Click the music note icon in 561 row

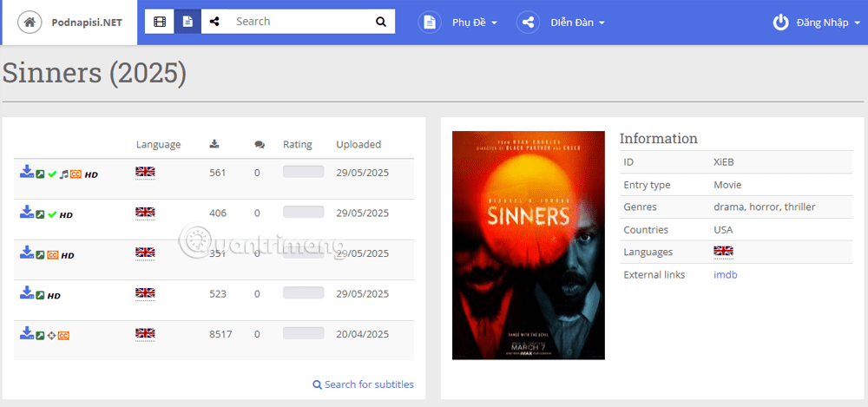tap(63, 174)
